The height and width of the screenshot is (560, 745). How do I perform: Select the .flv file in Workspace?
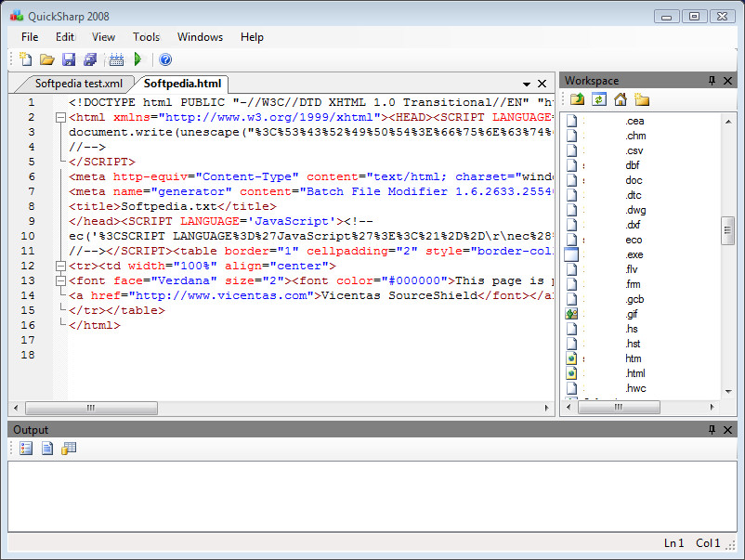pyautogui.click(x=632, y=269)
